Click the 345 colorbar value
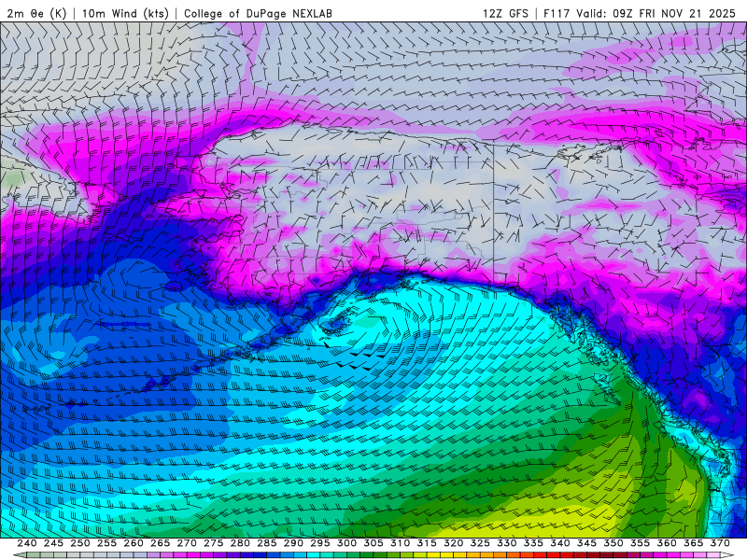747x560 pixels. point(587,543)
